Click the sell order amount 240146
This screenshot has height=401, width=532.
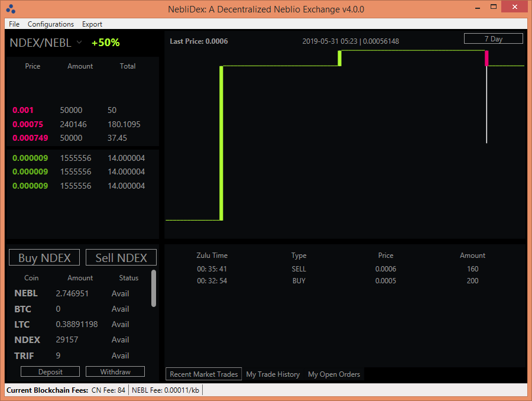coord(73,124)
